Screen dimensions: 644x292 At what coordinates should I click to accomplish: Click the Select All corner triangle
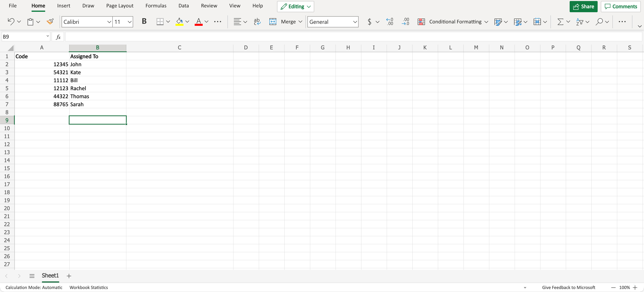point(11,48)
